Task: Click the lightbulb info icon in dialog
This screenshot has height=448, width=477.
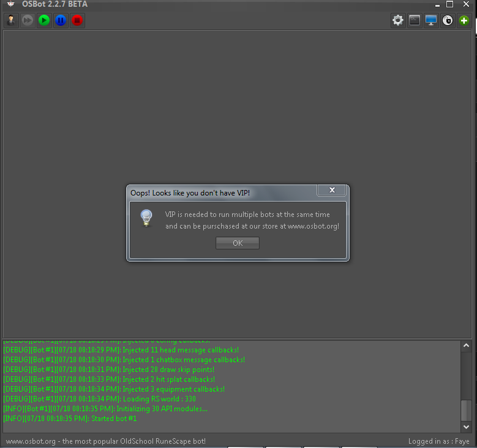Action: pyautogui.click(x=146, y=218)
